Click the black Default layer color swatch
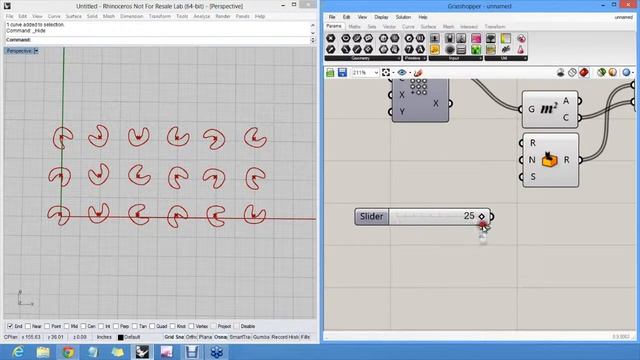 (x=120, y=337)
